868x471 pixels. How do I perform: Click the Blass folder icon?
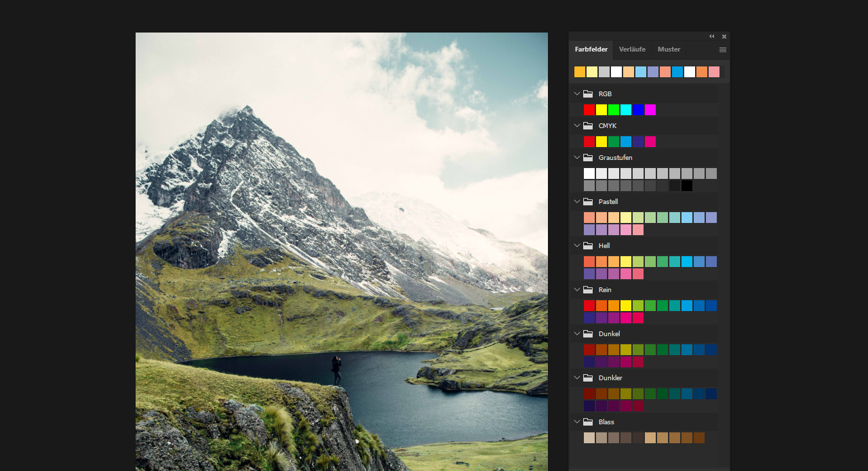(x=588, y=422)
